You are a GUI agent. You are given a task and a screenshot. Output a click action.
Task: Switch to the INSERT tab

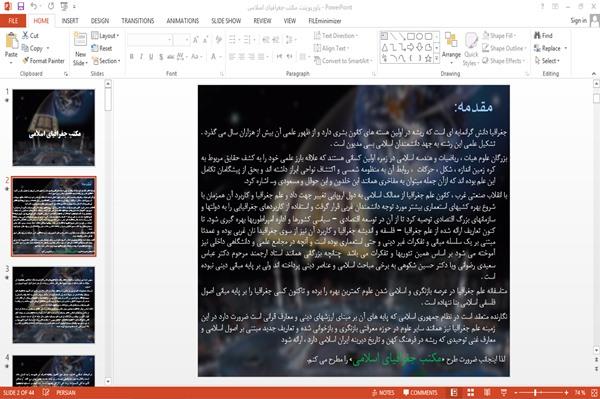(70, 21)
